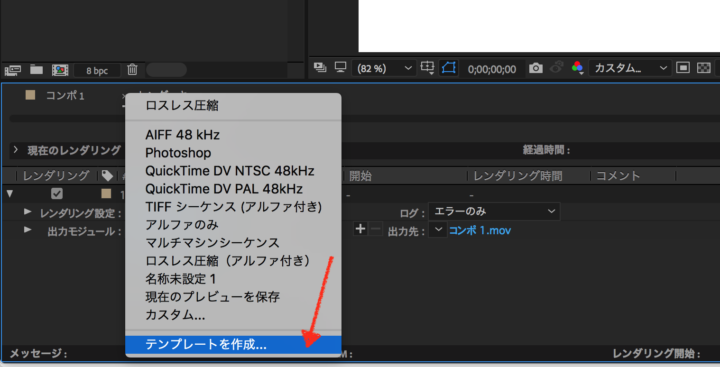Take a snapshot with camera icon
Image resolution: width=720 pixels, height=367 pixels.
535,68
